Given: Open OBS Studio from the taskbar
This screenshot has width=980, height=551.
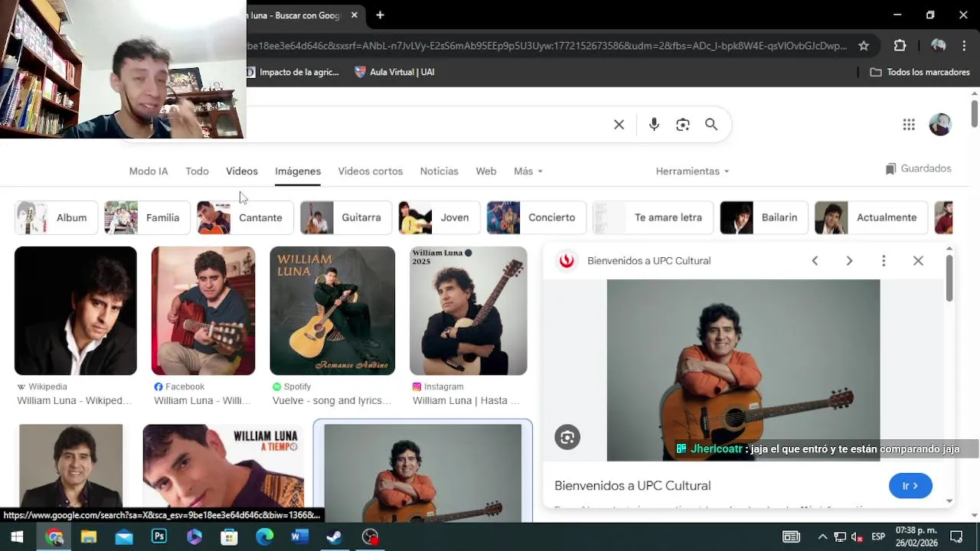Looking at the screenshot, I should [x=371, y=536].
